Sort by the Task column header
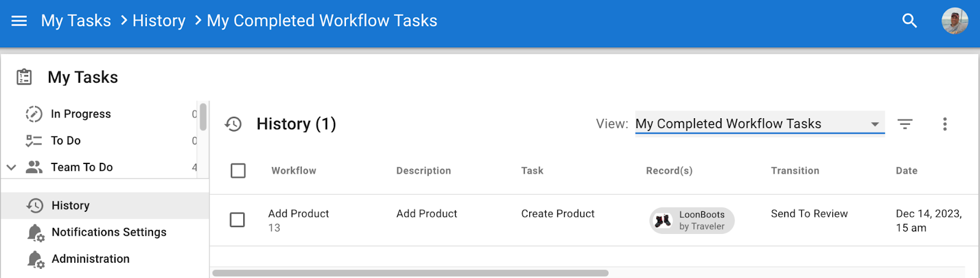The width and height of the screenshot is (980, 278). point(532,171)
